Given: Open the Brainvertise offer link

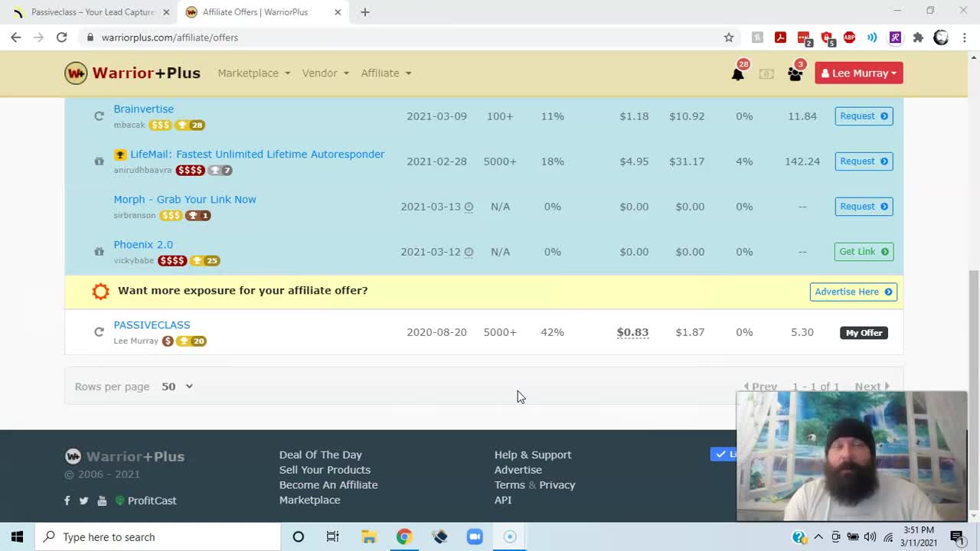Looking at the screenshot, I should click(x=144, y=109).
